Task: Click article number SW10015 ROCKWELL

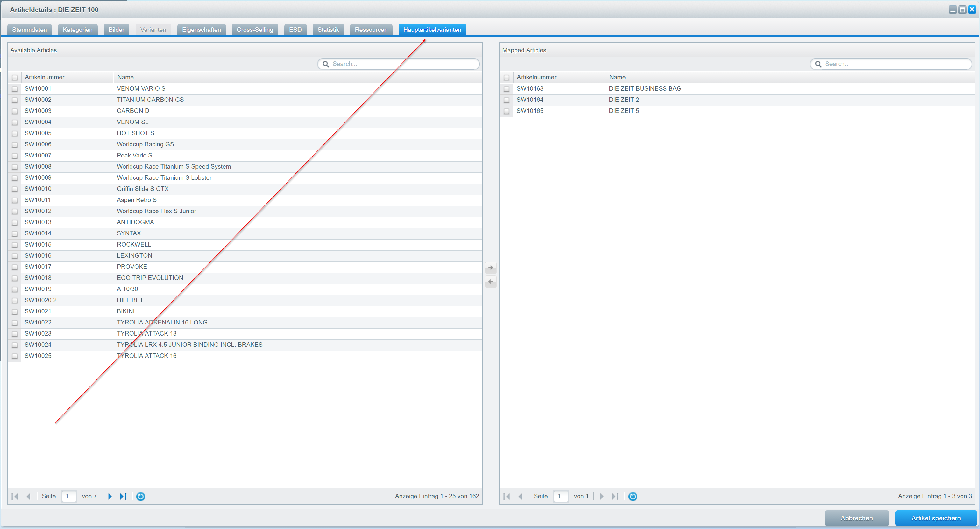Action: [38, 244]
